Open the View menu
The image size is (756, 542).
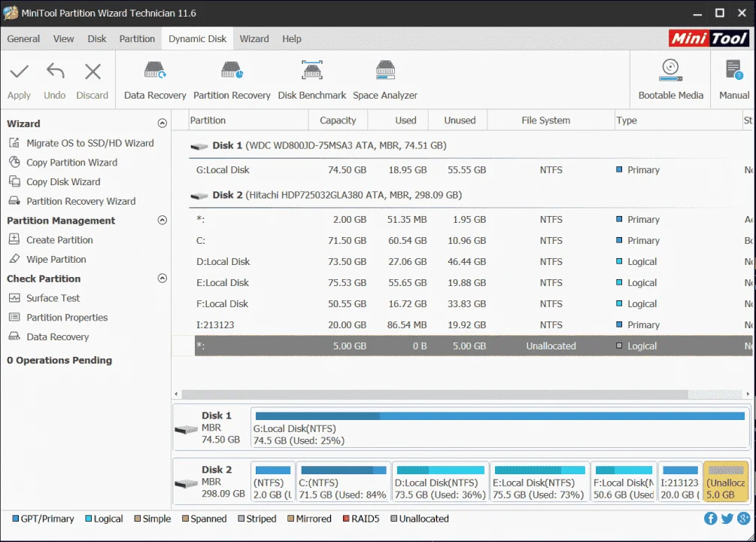[x=64, y=38]
